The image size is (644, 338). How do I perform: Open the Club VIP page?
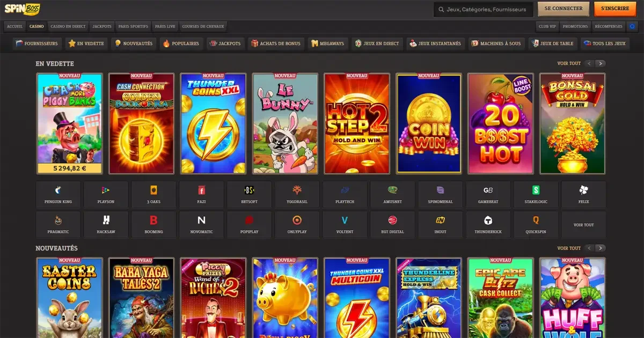(x=547, y=26)
